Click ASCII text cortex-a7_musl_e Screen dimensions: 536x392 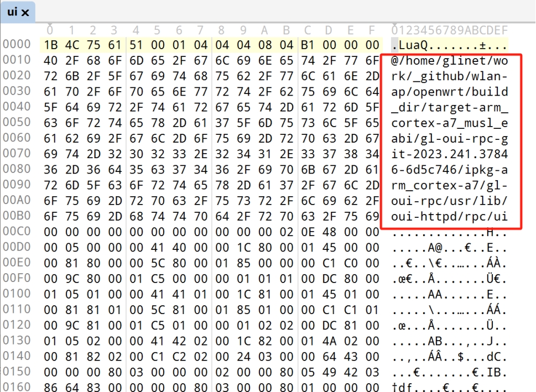tap(450, 123)
